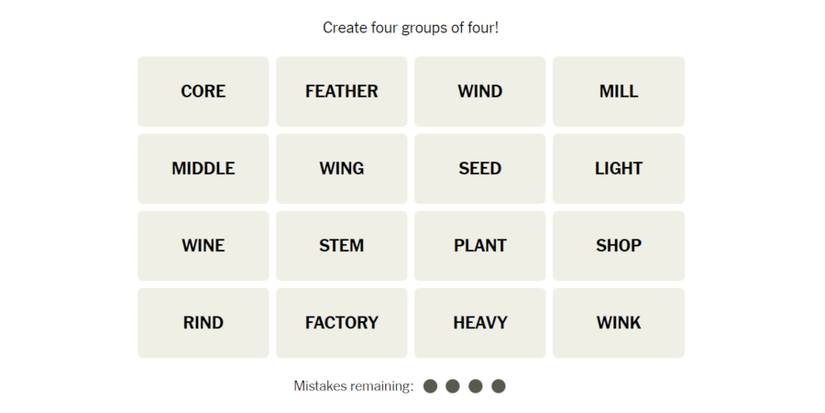This screenshot has height=413, width=825.
Task: Choose the MIDDLE tile
Action: (203, 168)
